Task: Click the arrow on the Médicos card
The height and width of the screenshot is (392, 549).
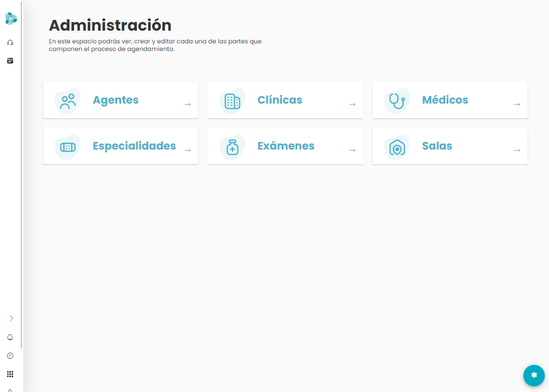Action: click(517, 104)
